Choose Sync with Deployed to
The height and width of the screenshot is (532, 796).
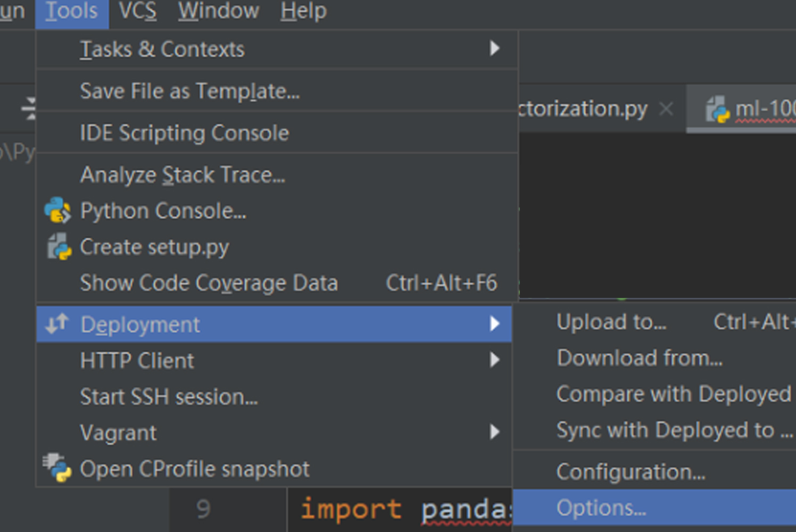pyautogui.click(x=654, y=430)
